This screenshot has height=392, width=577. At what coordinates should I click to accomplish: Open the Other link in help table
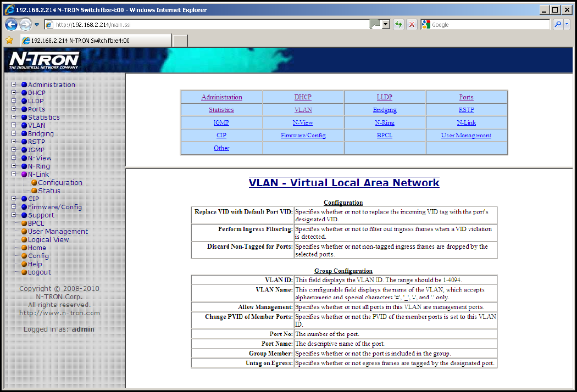click(x=221, y=148)
